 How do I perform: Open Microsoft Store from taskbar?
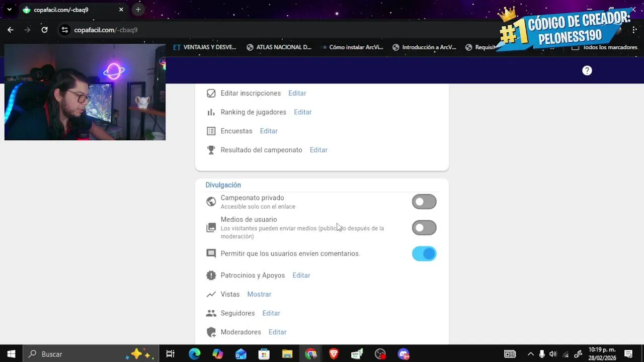[264, 354]
